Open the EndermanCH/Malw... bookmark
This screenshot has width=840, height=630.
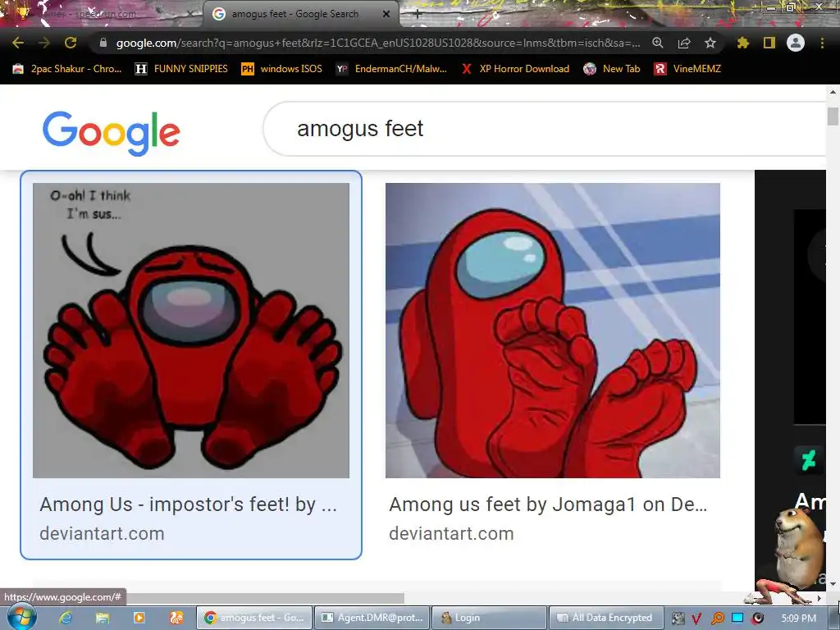(x=391, y=69)
